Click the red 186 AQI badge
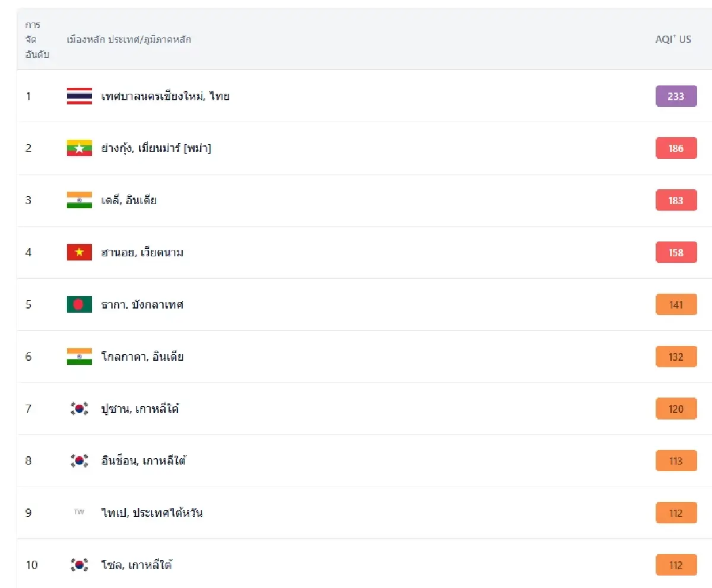The height and width of the screenshot is (588, 712). point(676,148)
